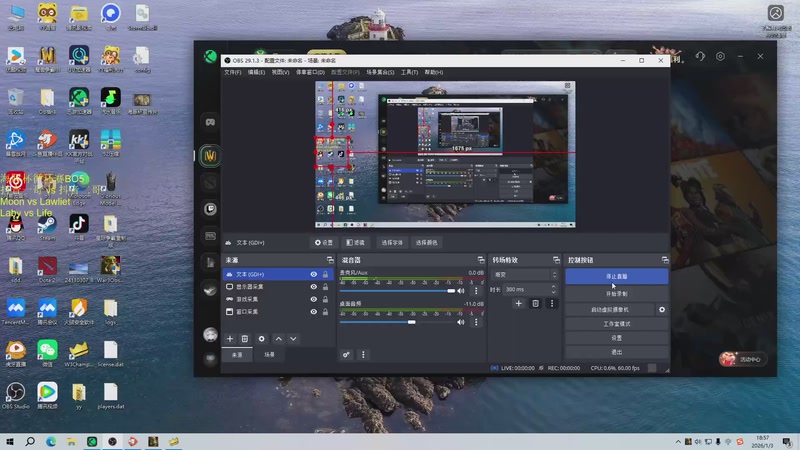This screenshot has height=450, width=800.
Task: Click the 开始录制 button
Action: point(615,294)
